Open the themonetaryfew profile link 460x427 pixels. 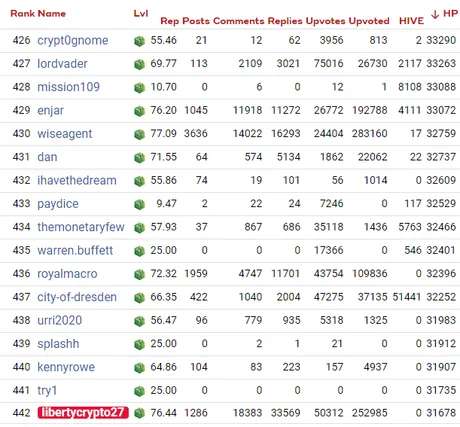point(81,227)
